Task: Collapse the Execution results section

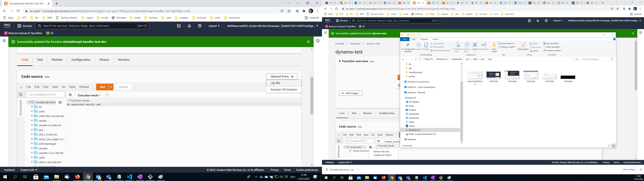Action: 68,101
